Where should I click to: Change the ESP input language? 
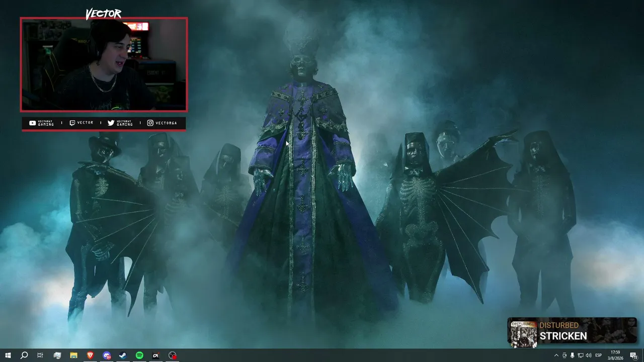[x=599, y=355]
